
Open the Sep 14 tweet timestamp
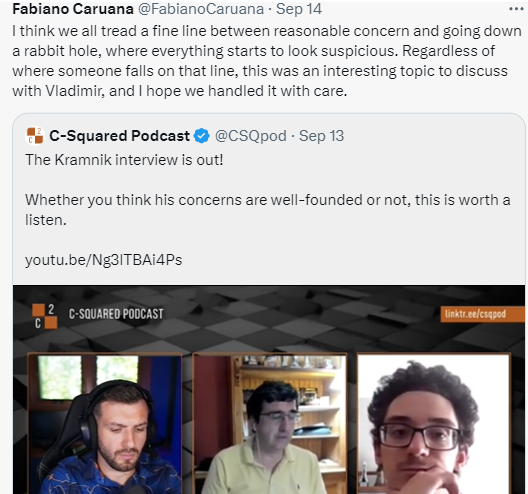click(299, 9)
